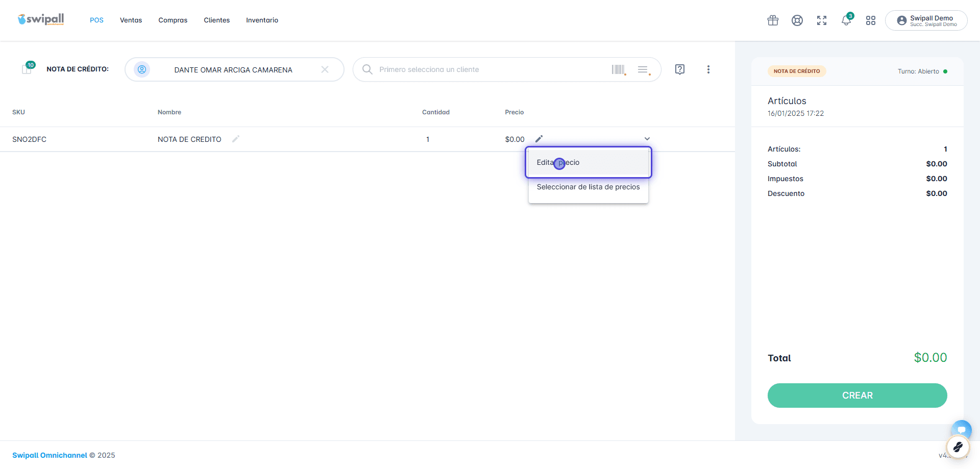Click the Cantidad column header
Viewport: 980px width, 469px height.
point(436,112)
